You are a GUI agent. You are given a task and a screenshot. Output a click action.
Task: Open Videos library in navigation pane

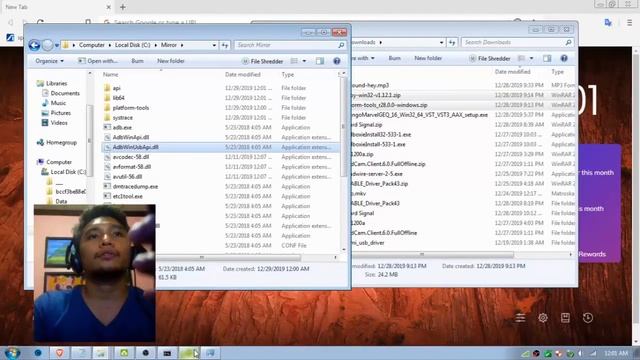coord(59,122)
